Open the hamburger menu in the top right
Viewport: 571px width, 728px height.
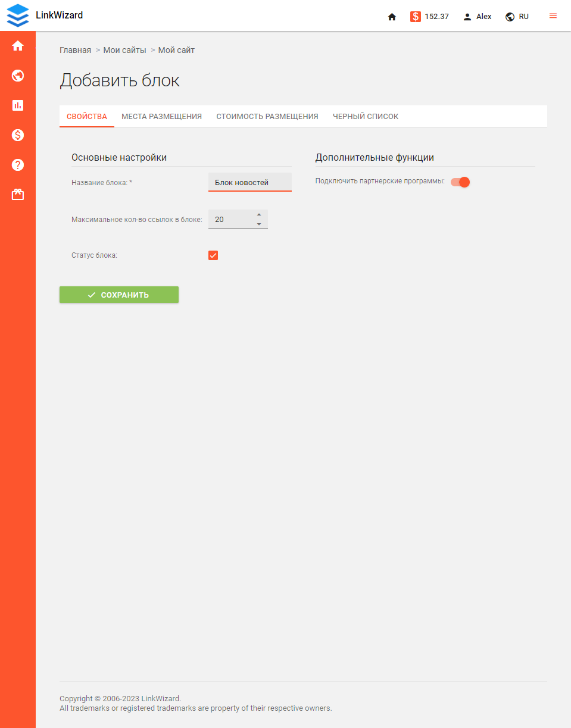[553, 16]
